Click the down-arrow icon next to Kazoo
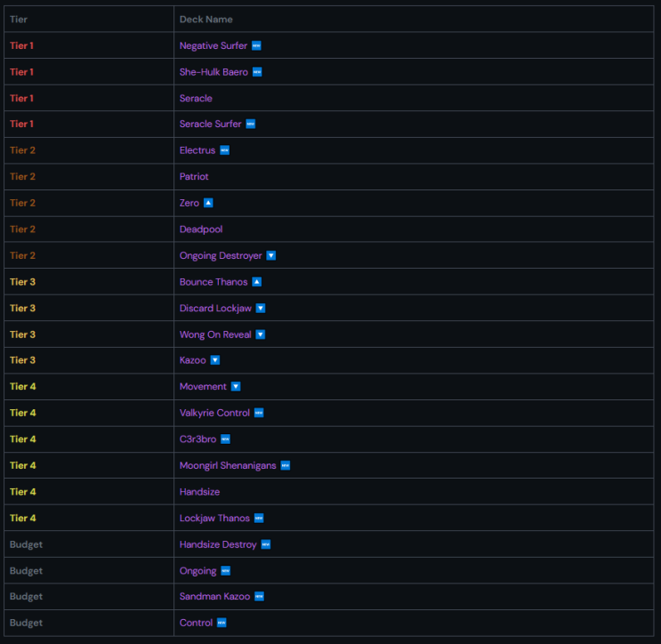 coord(215,360)
